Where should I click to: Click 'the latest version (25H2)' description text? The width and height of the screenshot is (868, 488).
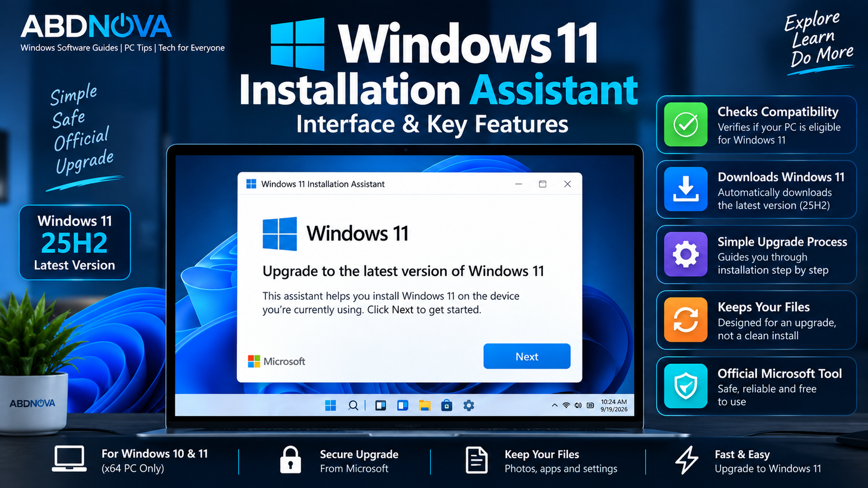tap(774, 206)
